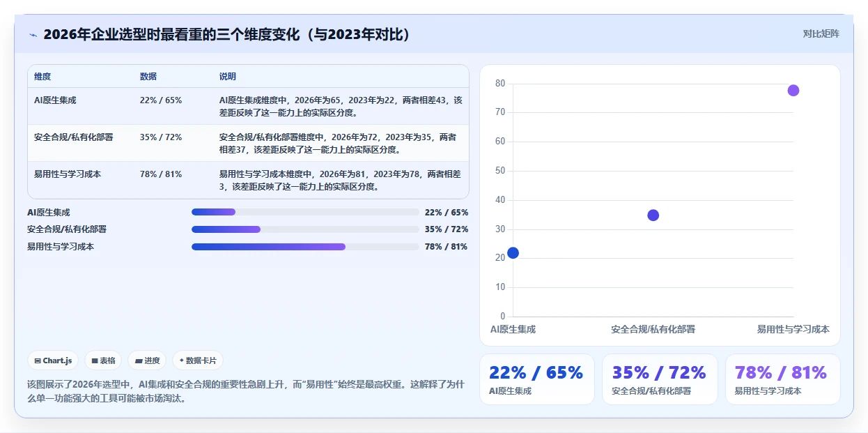Click the summary paragraph starting 该图展示了
868x433 pixels.
(245, 392)
